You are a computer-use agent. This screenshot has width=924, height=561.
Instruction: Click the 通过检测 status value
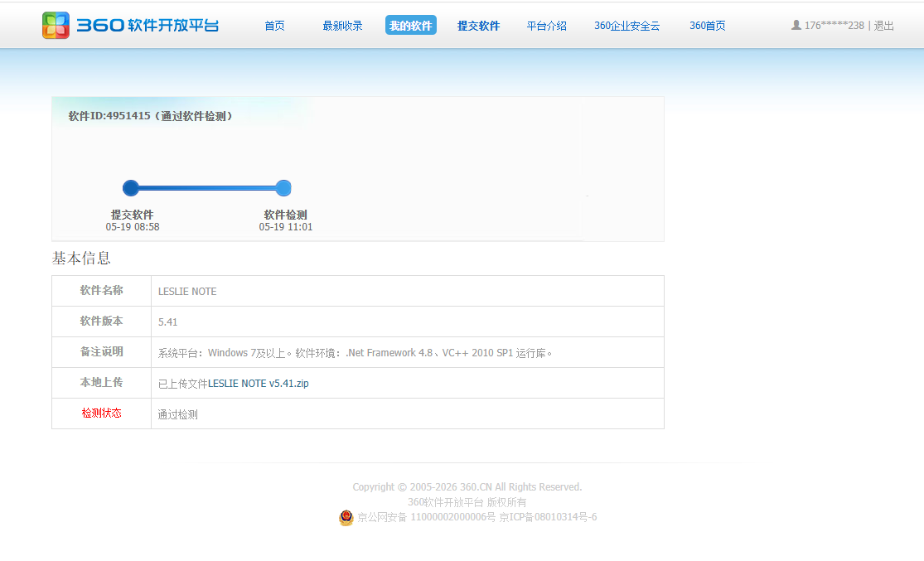[x=178, y=414]
